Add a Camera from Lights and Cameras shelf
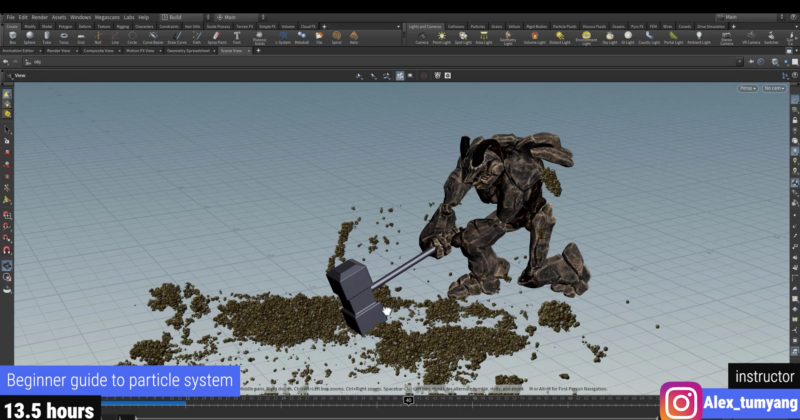This screenshot has height=420, width=800. coord(421,38)
